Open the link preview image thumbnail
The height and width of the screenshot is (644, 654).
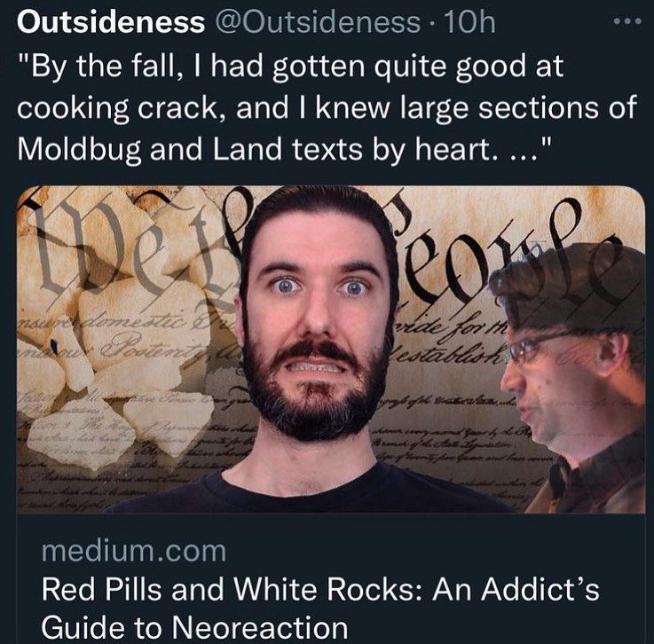coord(331,349)
